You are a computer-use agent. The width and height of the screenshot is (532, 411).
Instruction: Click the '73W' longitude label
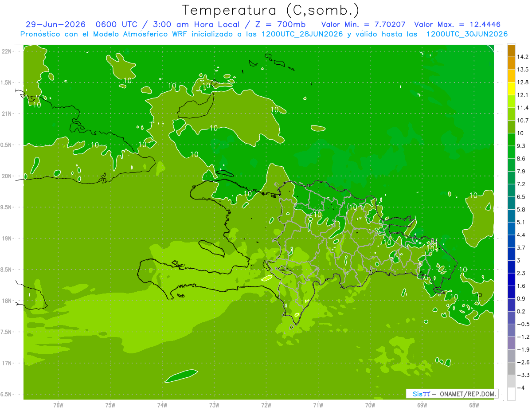tap(214, 405)
